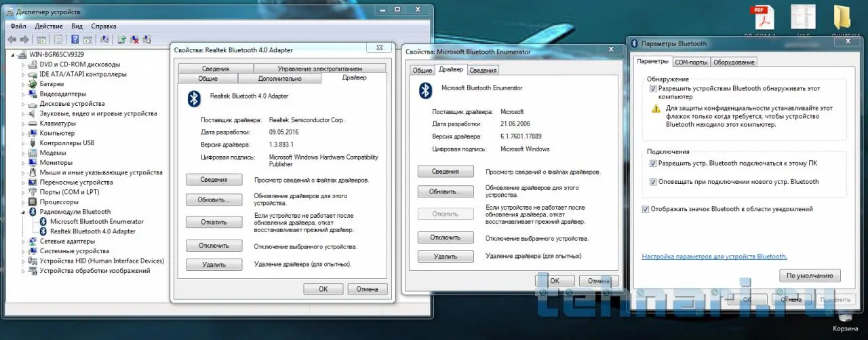Toggle allow Bluetooth devices to connect to this PC
Viewport: 868px width, 340px height.
[x=653, y=164]
